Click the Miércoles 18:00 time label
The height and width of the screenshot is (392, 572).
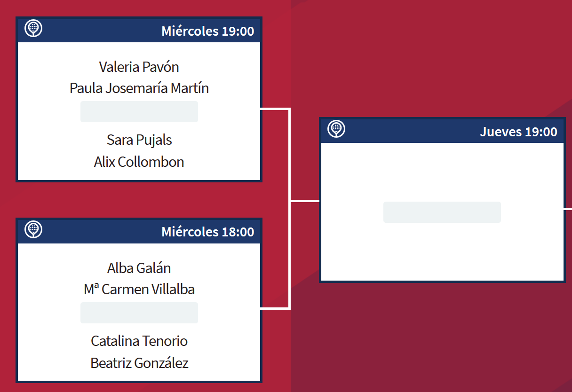pos(207,232)
